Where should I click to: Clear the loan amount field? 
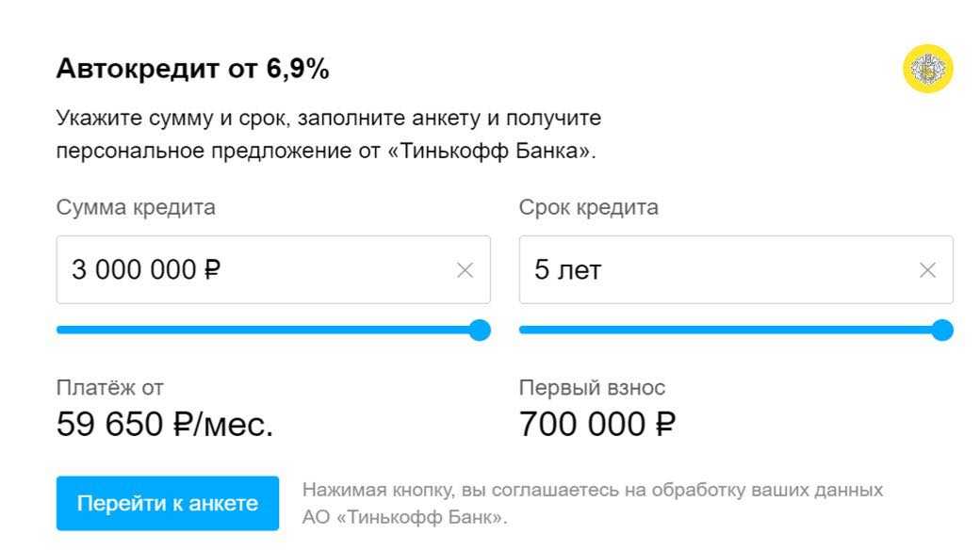coord(465,270)
